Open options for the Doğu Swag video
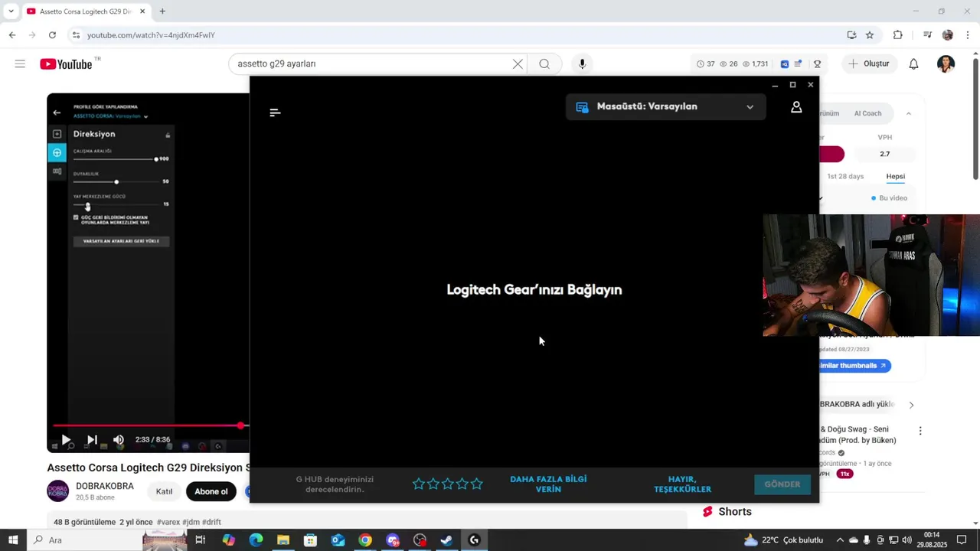 point(920,431)
